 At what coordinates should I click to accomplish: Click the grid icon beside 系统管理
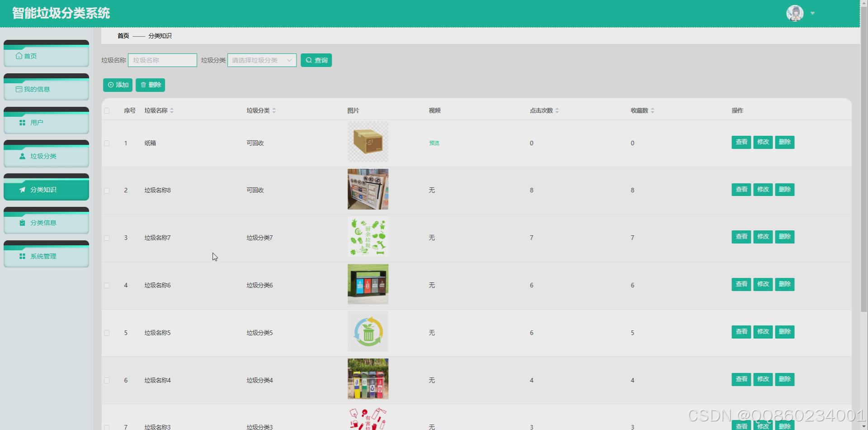click(22, 256)
